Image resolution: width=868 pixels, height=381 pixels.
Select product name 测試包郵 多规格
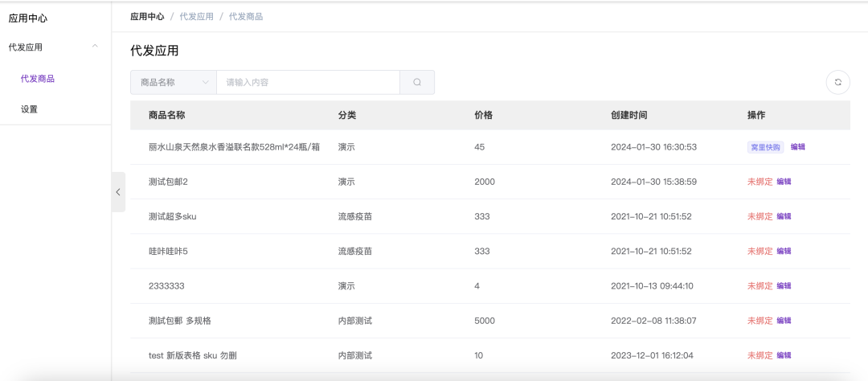pyautogui.click(x=181, y=321)
